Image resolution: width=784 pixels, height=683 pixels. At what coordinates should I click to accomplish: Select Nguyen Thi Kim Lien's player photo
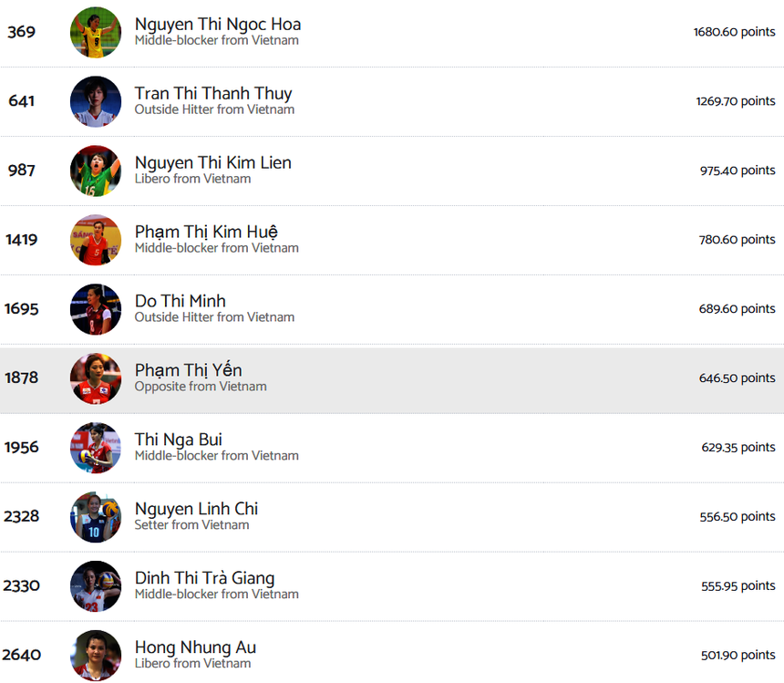(x=96, y=171)
